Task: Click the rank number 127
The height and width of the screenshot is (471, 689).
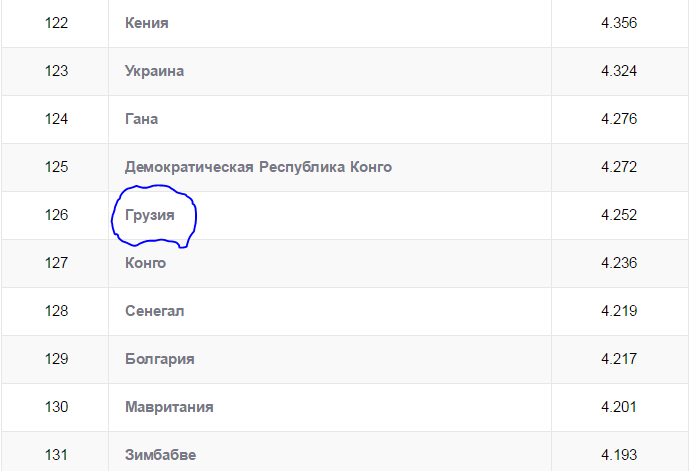Action: pyautogui.click(x=56, y=263)
